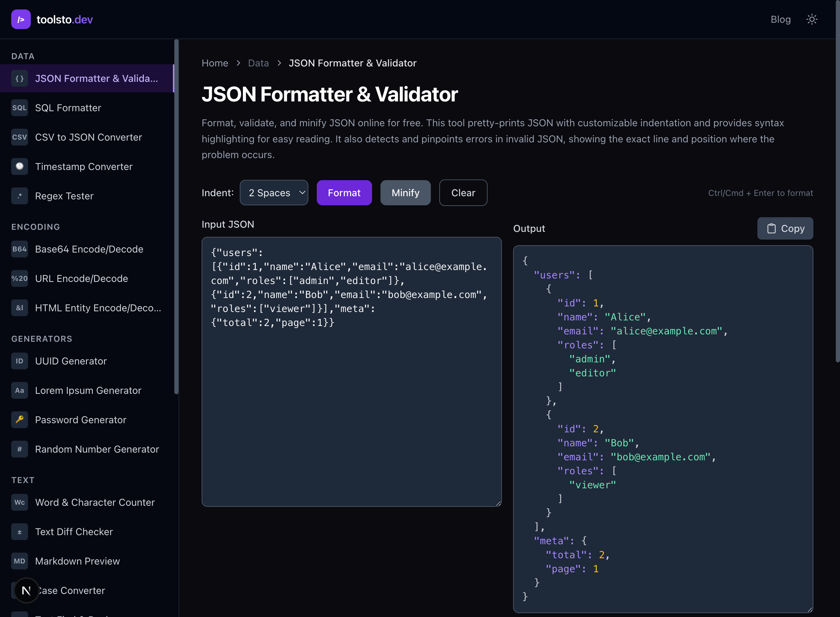Copy the formatted output
Viewport: 840px width, 617px height.
785,228
